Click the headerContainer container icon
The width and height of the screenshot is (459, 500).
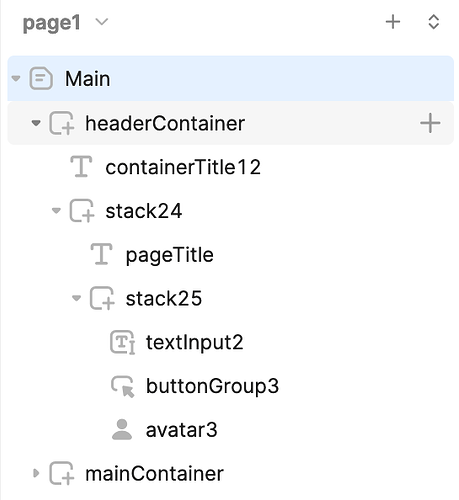point(62,123)
